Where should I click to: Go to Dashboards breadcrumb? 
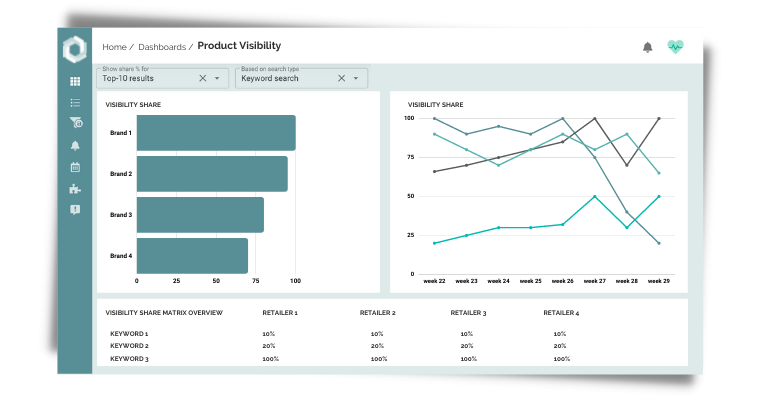[162, 47]
